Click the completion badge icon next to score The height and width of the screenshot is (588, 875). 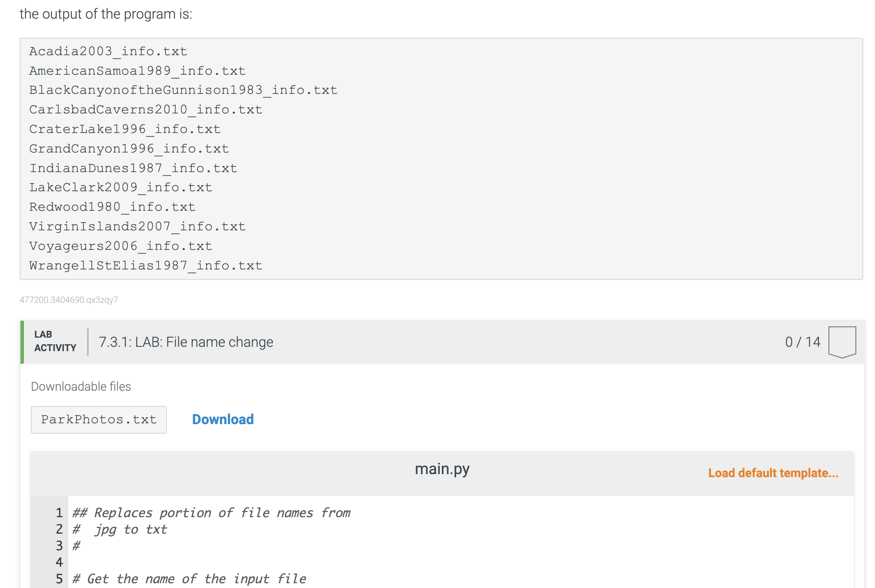(x=842, y=342)
